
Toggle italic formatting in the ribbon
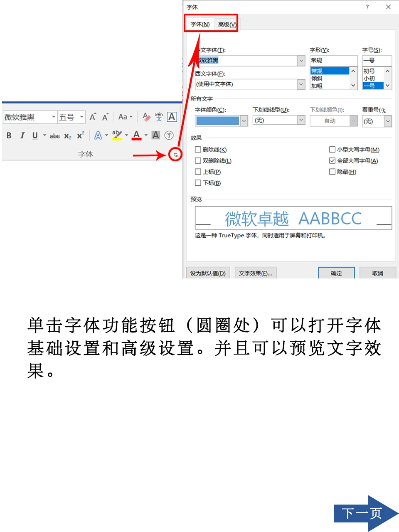pos(22,135)
